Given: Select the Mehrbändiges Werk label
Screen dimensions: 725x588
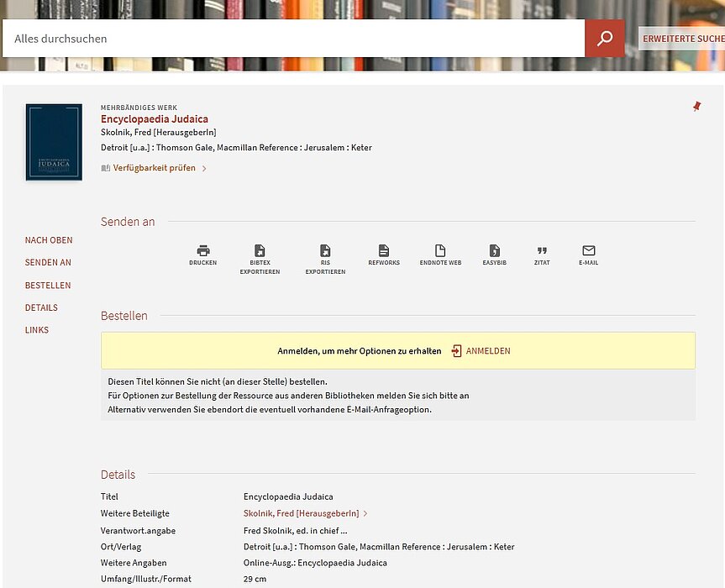Looking at the screenshot, I should (x=139, y=108).
